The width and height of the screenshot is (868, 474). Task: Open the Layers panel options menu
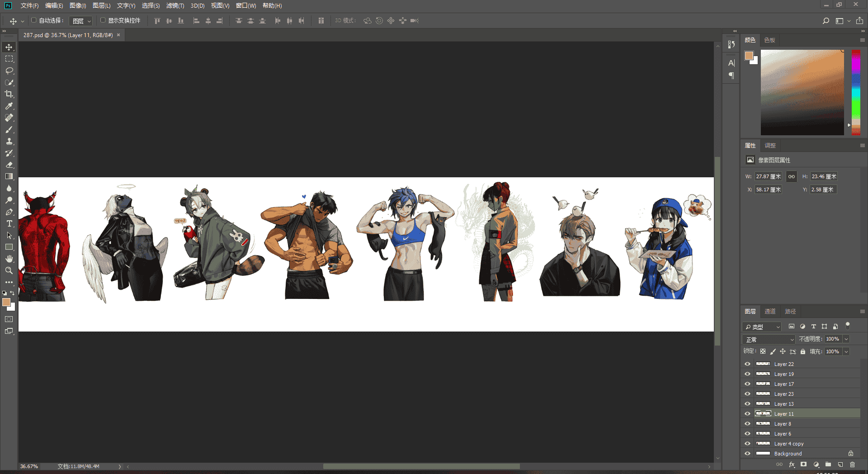pyautogui.click(x=862, y=312)
